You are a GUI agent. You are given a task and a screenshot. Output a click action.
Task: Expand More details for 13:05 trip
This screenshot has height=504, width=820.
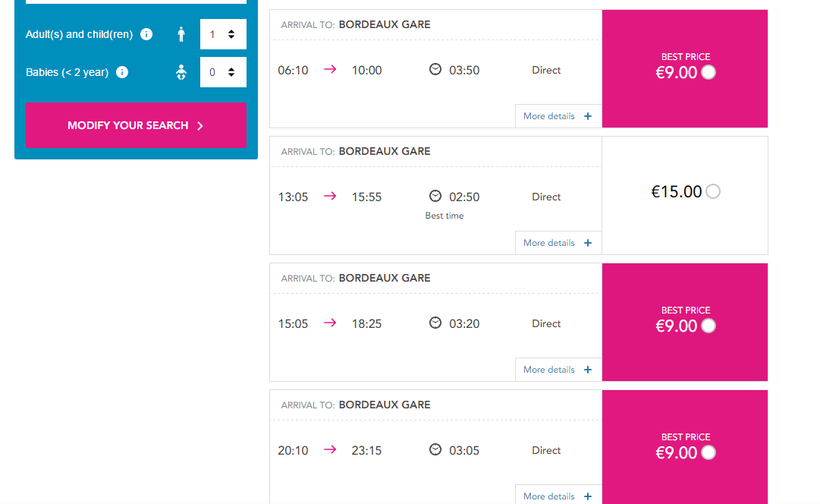coord(558,243)
